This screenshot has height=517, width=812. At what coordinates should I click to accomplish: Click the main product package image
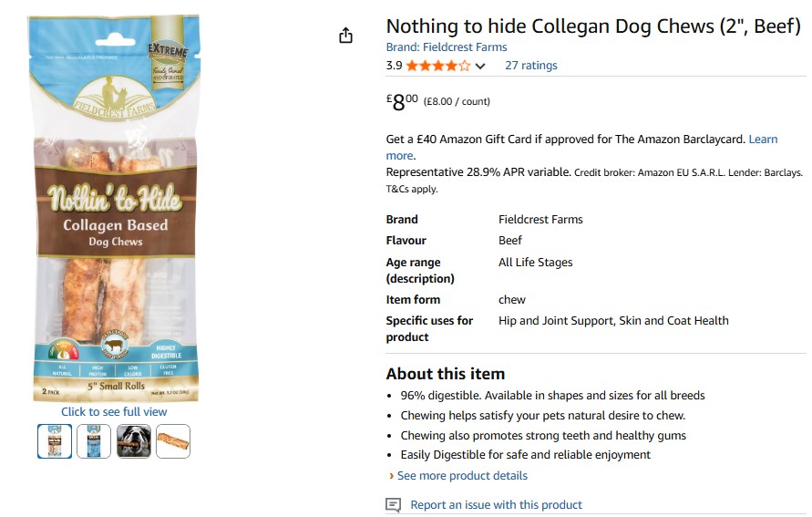[114, 208]
